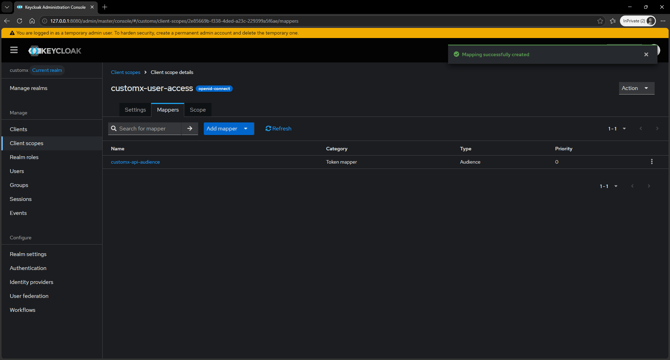Click the Current realm badge
Screen dimensions: 670x360
click(x=47, y=70)
